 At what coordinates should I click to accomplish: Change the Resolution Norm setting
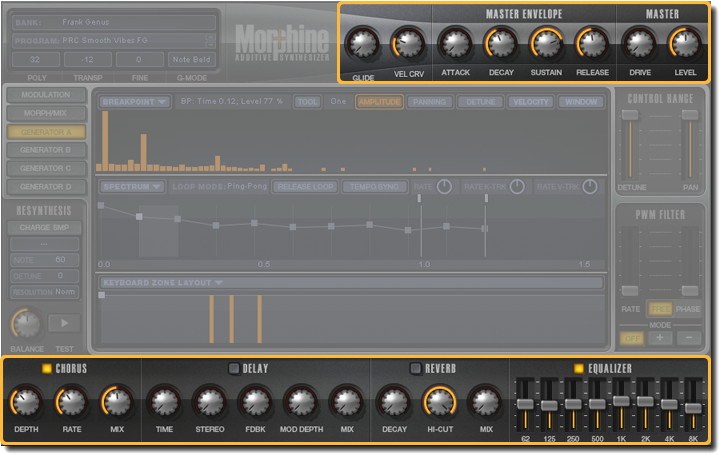(x=44, y=292)
